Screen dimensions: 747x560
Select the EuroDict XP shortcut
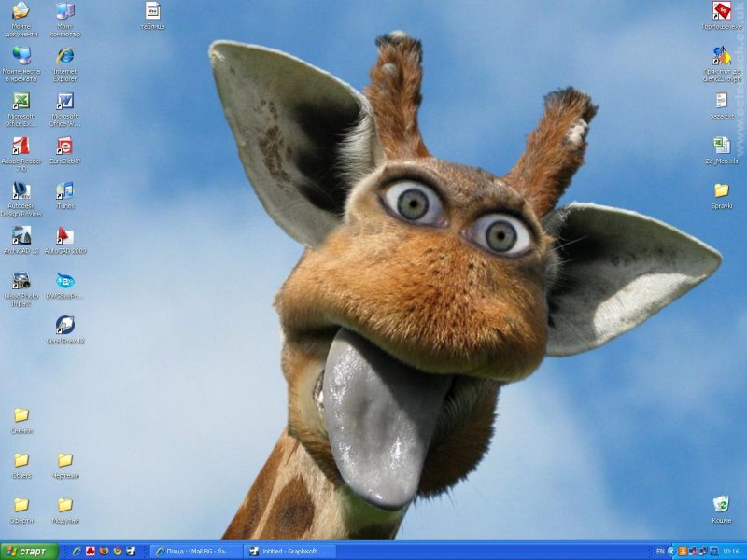(x=64, y=147)
